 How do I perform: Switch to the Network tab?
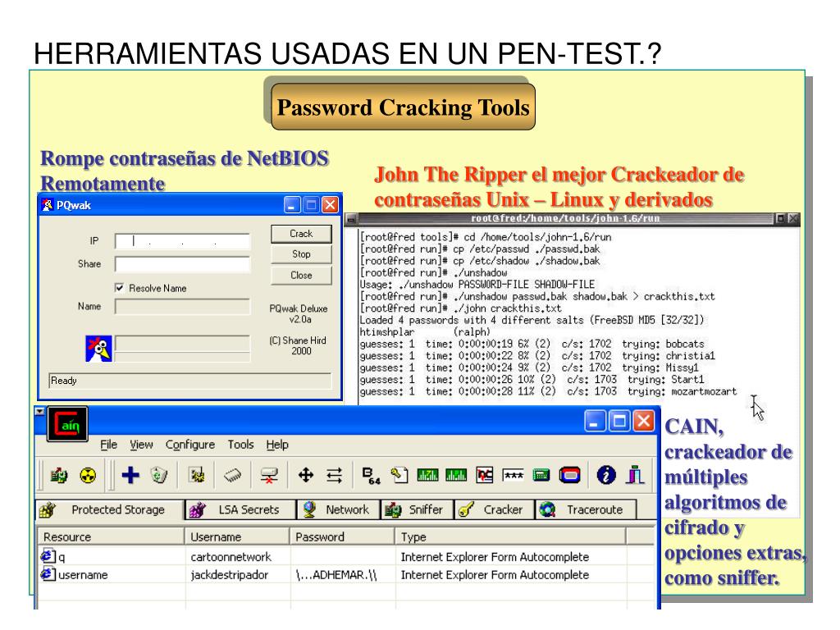click(x=339, y=509)
